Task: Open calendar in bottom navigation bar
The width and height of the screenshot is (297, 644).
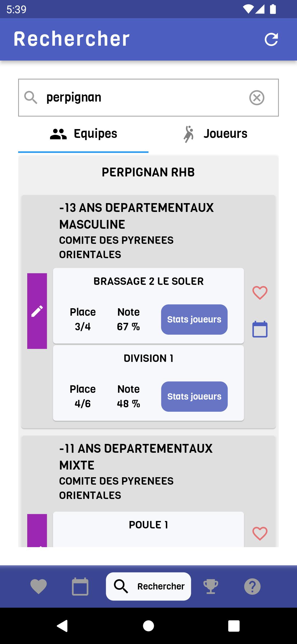Action: [80, 586]
